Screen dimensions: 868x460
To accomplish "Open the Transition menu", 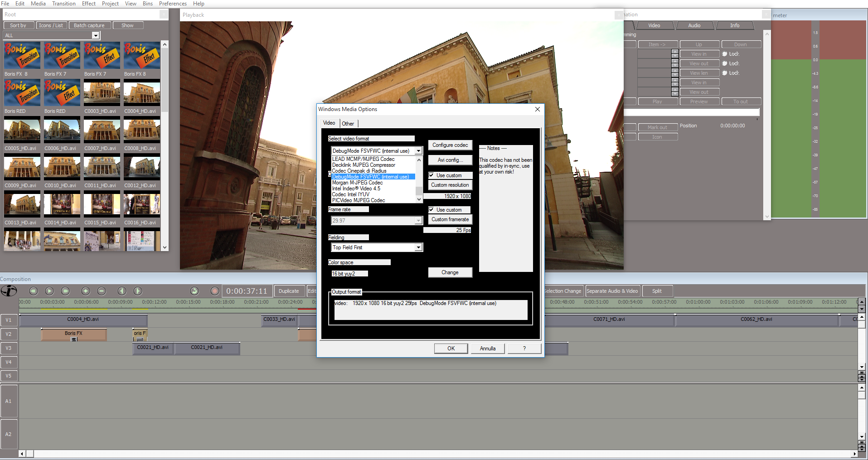I will pos(64,4).
